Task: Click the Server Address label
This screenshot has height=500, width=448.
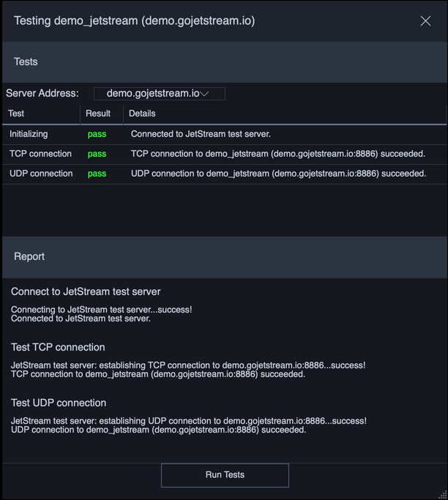Action: click(42, 93)
